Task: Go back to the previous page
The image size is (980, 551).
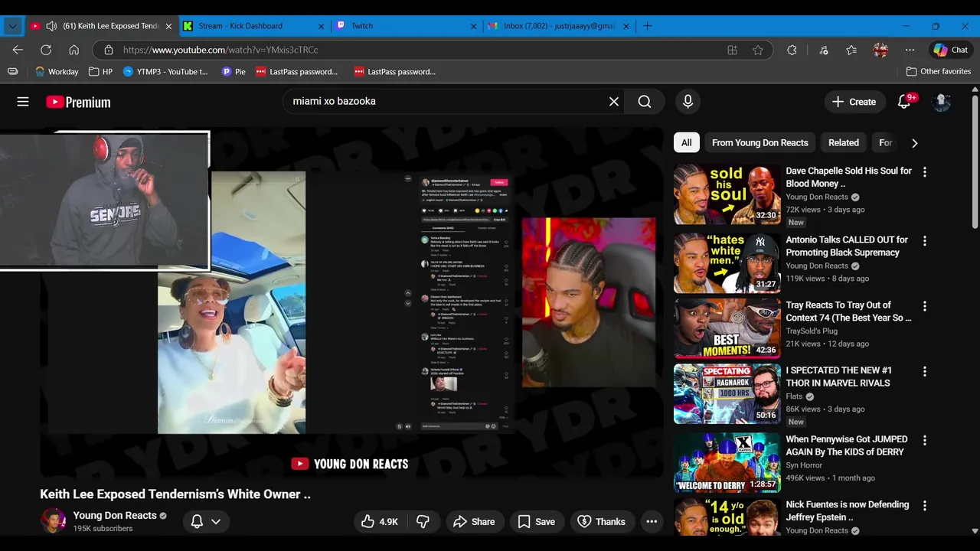Action: 18,50
